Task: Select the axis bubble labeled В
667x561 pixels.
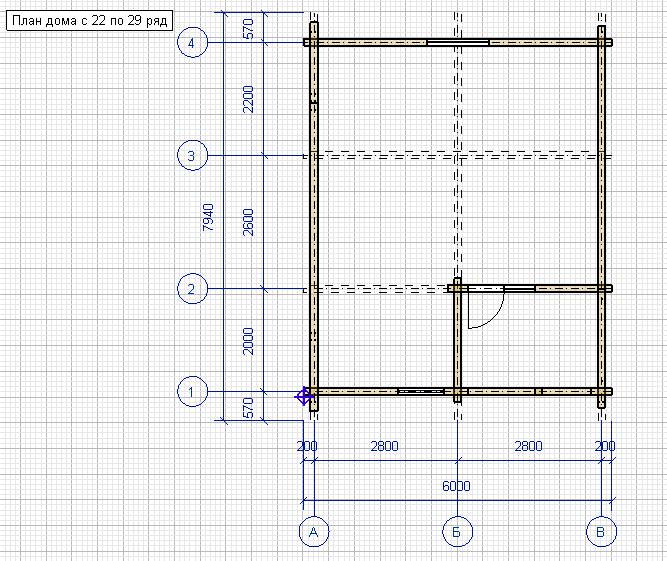Action: [x=601, y=532]
